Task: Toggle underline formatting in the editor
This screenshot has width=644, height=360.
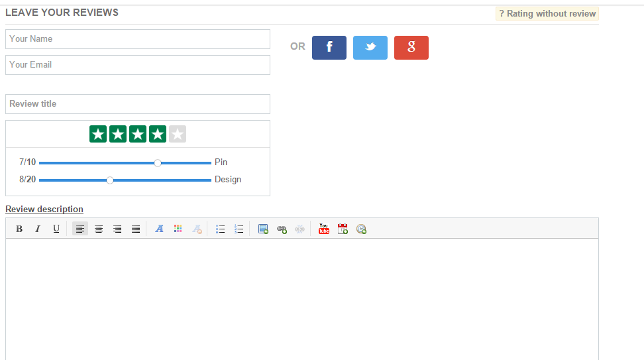Action: tap(56, 229)
